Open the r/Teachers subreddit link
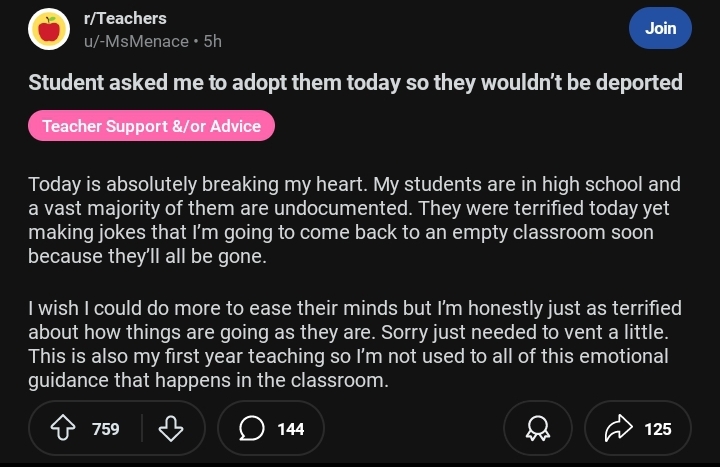720x467 pixels. 125,18
